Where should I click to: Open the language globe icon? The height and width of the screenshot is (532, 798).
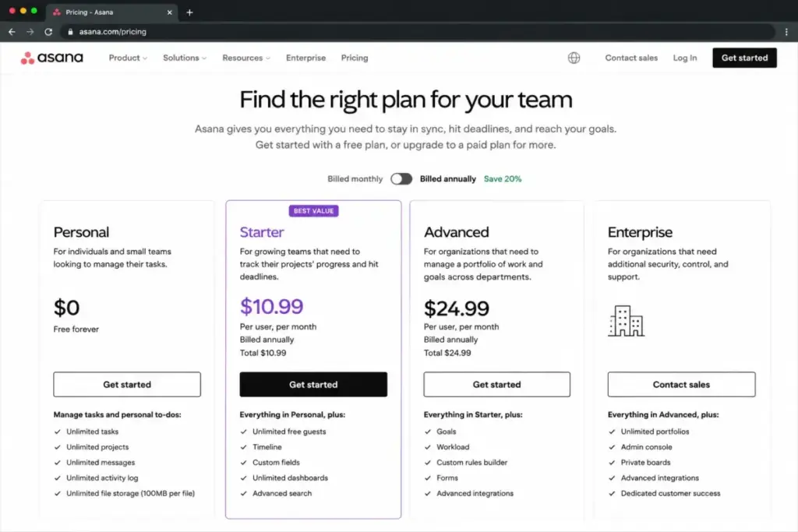tap(574, 58)
